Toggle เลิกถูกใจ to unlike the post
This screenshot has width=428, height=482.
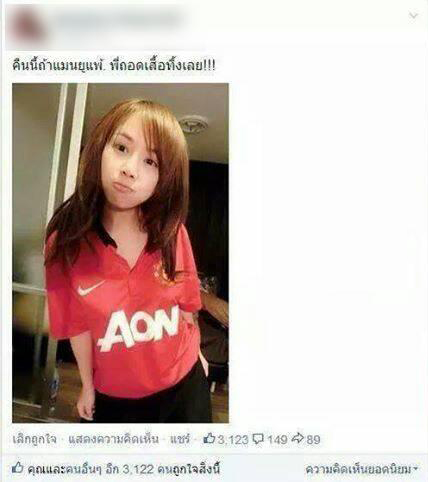[34, 439]
